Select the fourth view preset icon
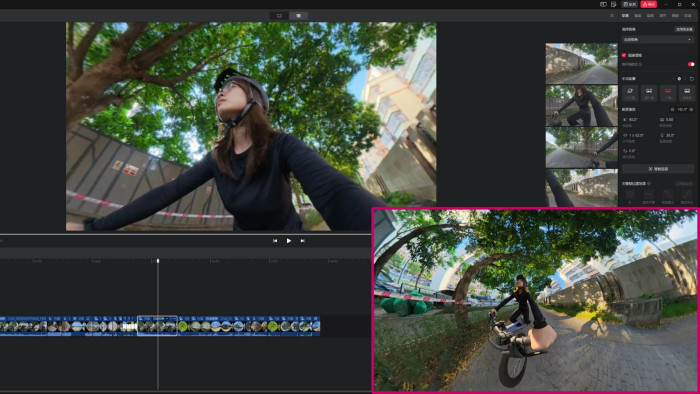This screenshot has width=700, height=394. (687, 93)
